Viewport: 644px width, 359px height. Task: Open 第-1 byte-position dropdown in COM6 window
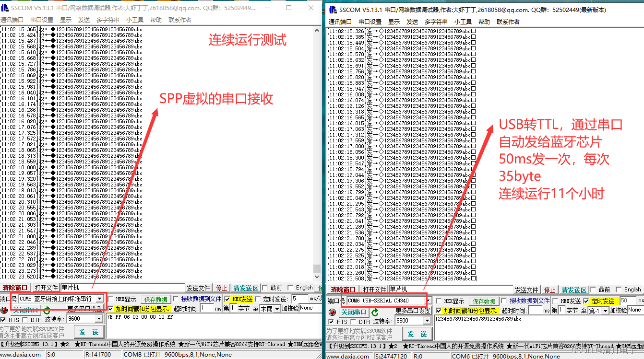coord(605,311)
